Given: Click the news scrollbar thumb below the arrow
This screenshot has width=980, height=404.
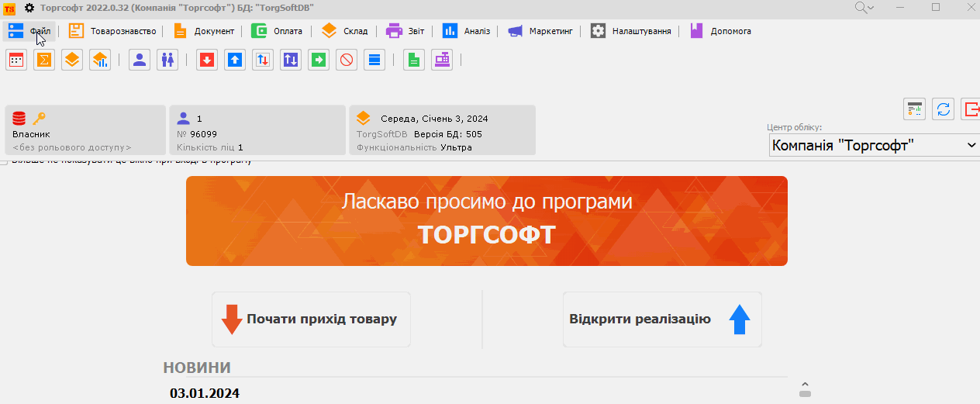Looking at the screenshot, I should [805, 394].
